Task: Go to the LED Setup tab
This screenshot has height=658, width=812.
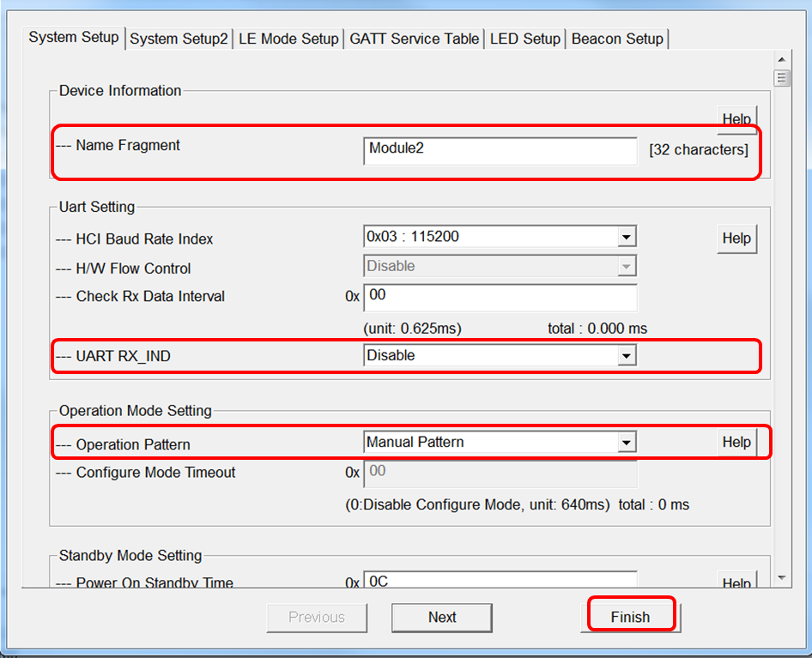Action: (x=524, y=39)
